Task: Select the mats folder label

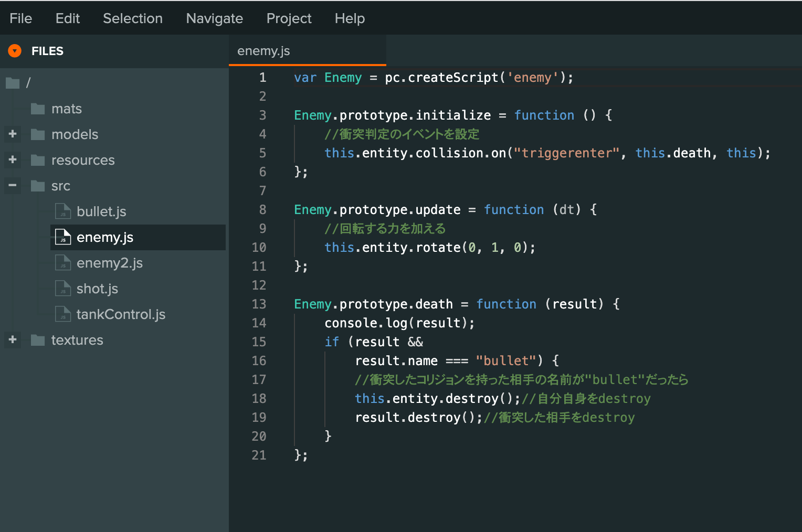Action: [67, 109]
